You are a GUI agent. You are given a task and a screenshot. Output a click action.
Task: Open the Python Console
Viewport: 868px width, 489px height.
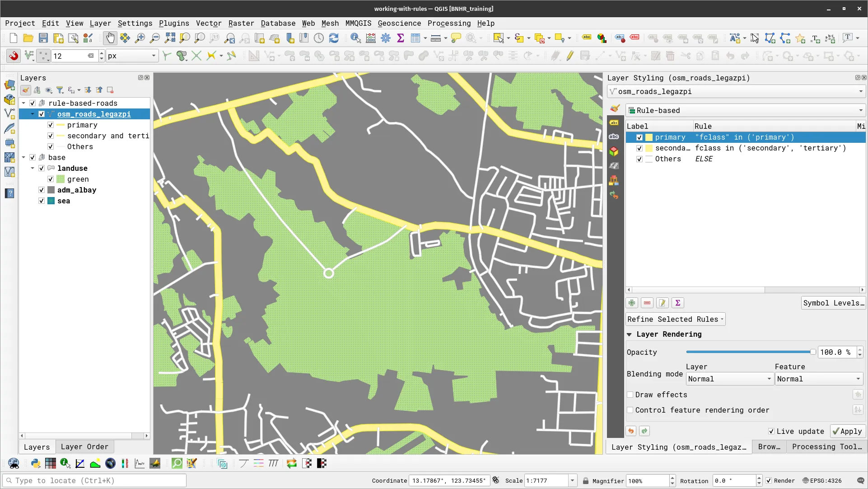[x=35, y=464]
